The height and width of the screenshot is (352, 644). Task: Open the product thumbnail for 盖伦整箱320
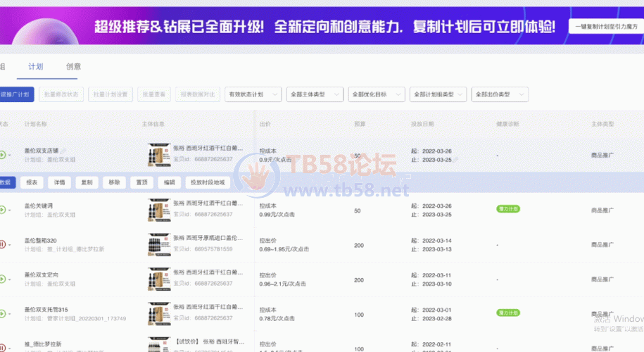point(158,244)
